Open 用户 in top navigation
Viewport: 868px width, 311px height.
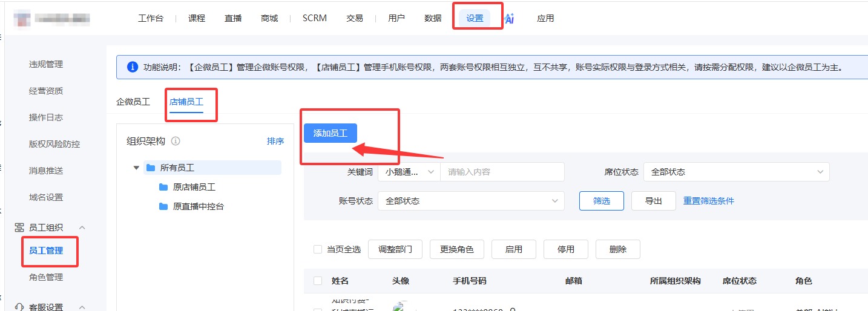click(x=396, y=18)
